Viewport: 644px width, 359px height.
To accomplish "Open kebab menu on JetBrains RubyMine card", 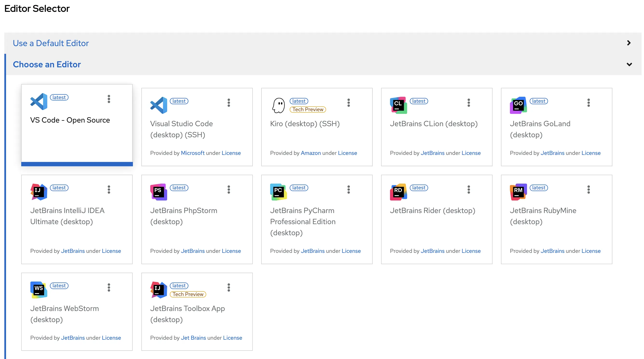I will [589, 189].
